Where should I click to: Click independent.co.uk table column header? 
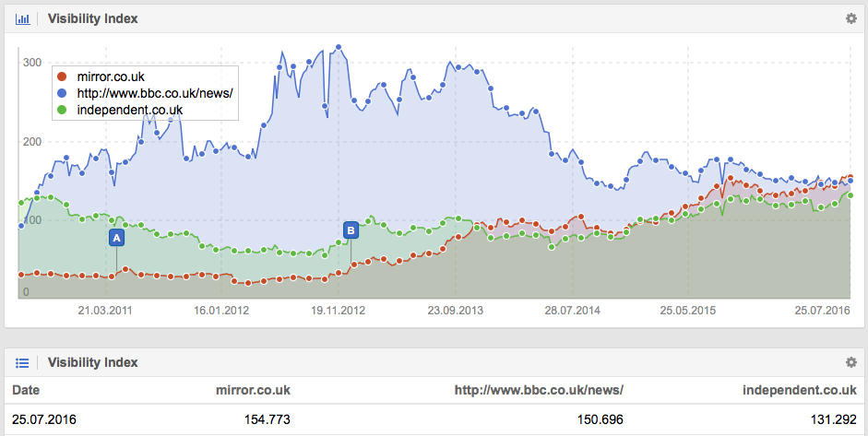[800, 390]
